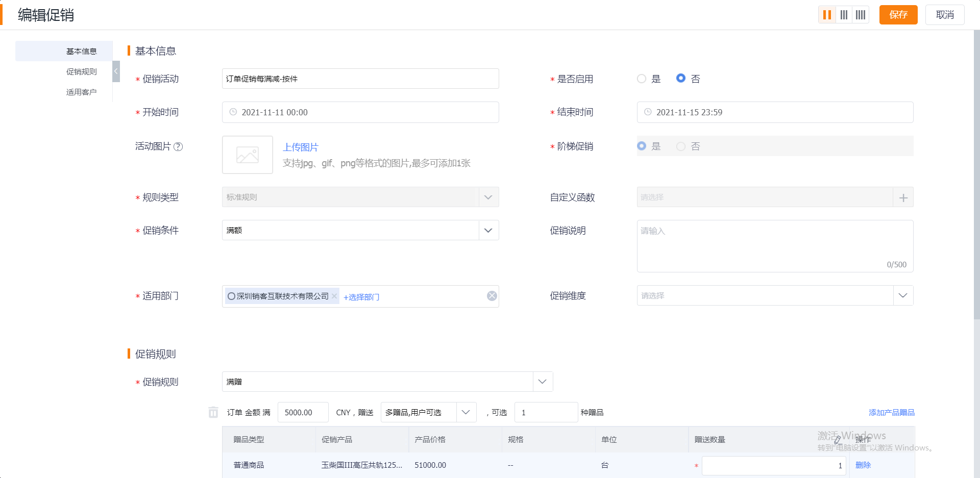
Task: Click the 保存 button
Action: [x=898, y=15]
